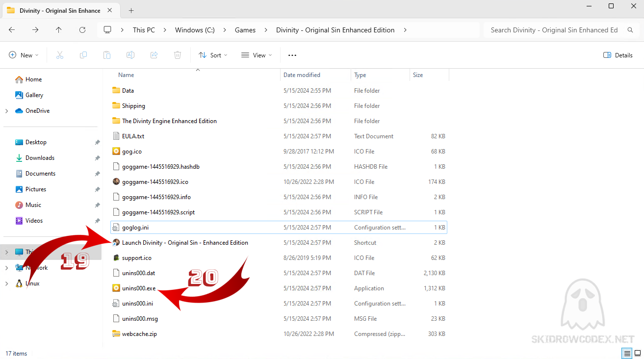Close the Divinity Original Sin tab
This screenshot has height=359, width=644.
tap(110, 10)
